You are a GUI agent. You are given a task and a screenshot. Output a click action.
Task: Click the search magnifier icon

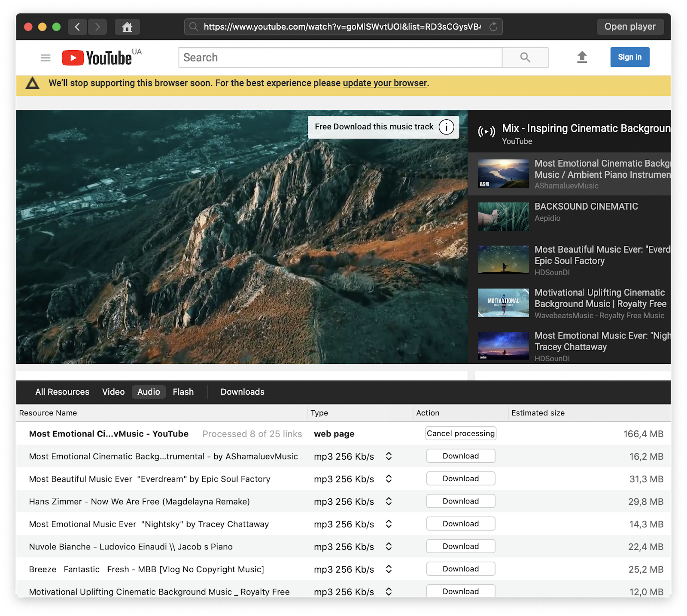pyautogui.click(x=525, y=57)
